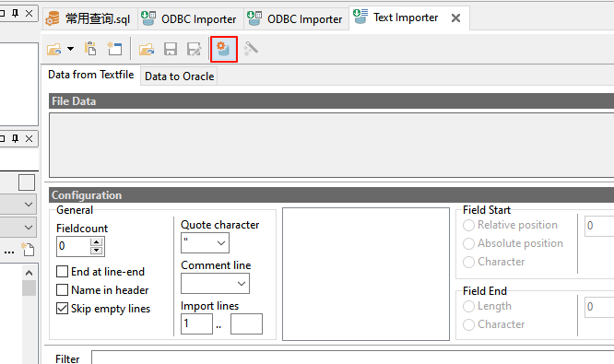The image size is (614, 364).
Task: Click the Fieldcount number field
Action: coord(73,246)
